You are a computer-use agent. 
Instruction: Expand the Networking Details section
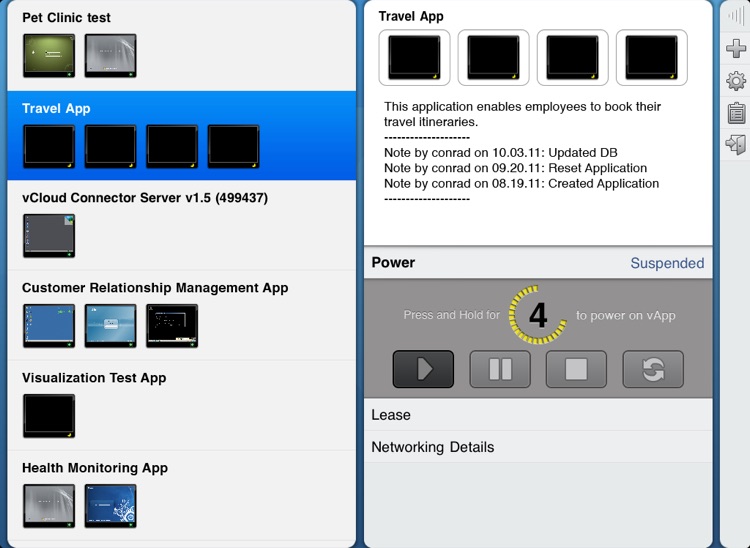pyautogui.click(x=538, y=447)
